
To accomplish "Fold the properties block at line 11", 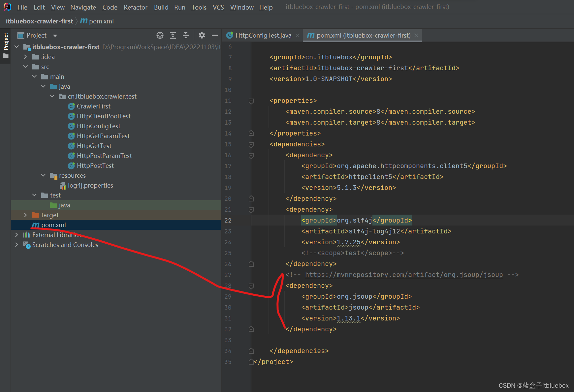I will [x=251, y=101].
